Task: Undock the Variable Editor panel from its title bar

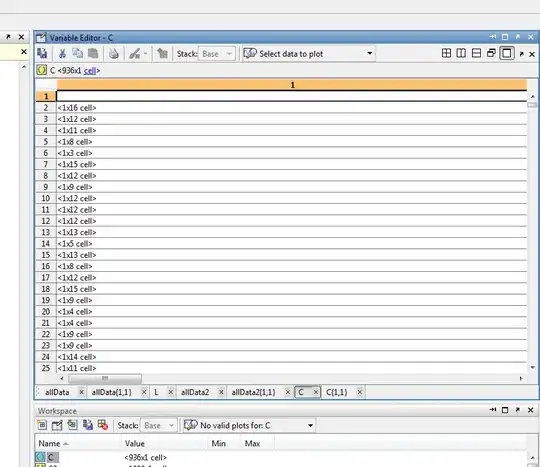Action: click(x=518, y=37)
